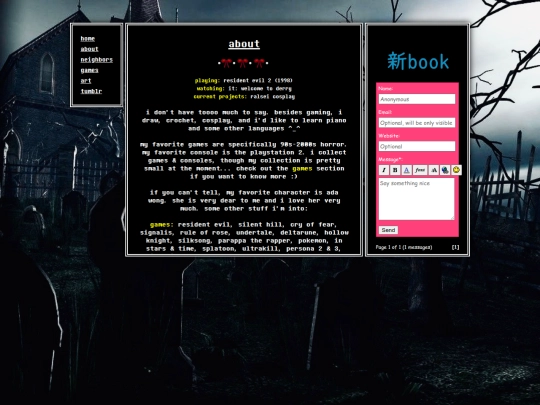
Task: Apply bold formatting in guestbook message
Action: 395,170
